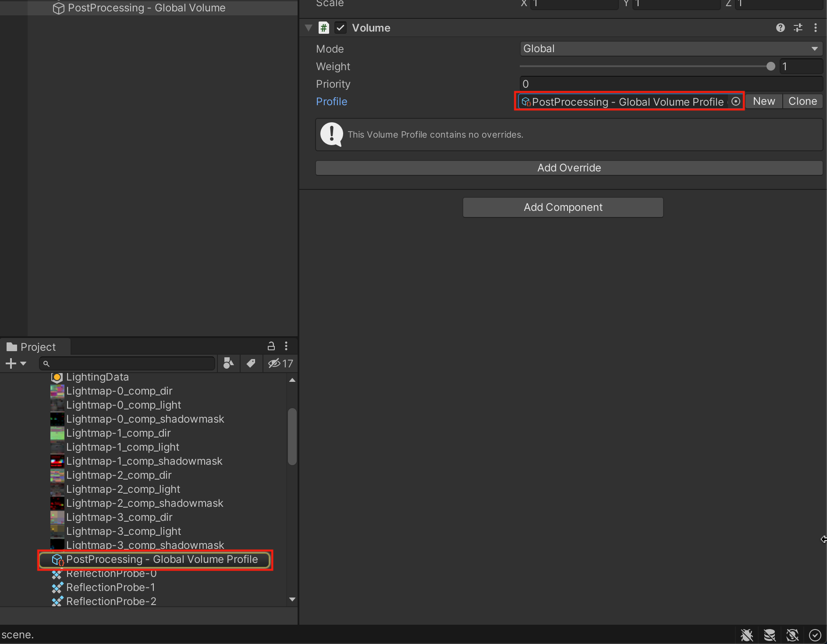Click the Weight slider handle

770,67
